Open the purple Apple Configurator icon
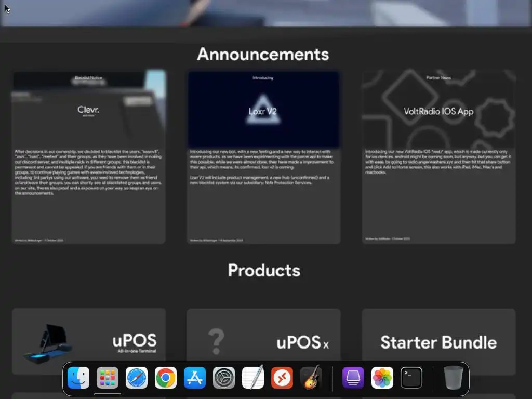The image size is (532, 399). click(353, 378)
